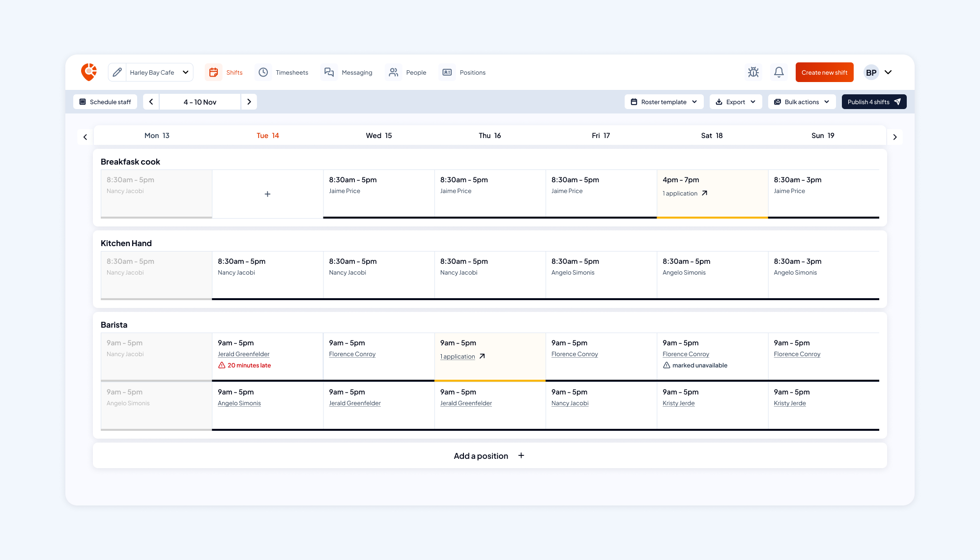
Task: Click the orange app logo
Action: [x=89, y=72]
